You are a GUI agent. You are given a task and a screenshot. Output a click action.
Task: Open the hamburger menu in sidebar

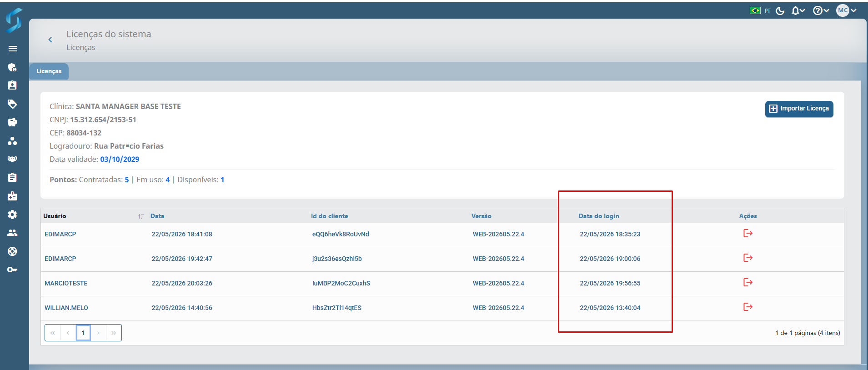click(x=13, y=49)
